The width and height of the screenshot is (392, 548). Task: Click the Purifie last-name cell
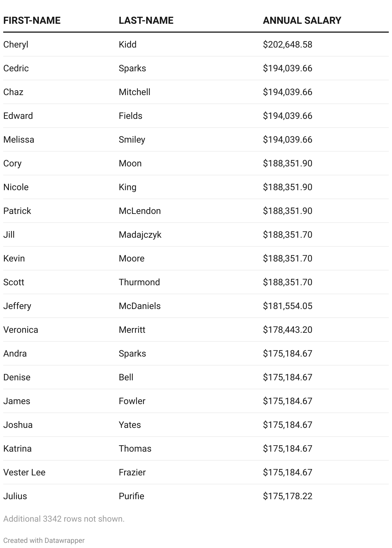[131, 496]
